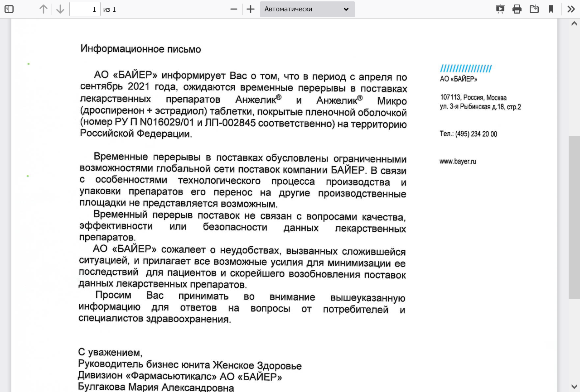Click the page number field
Screen dimensions: 580x392
[85, 9]
